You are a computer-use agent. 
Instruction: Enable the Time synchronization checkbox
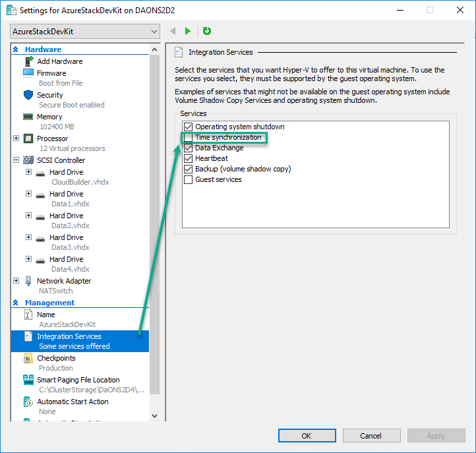188,137
